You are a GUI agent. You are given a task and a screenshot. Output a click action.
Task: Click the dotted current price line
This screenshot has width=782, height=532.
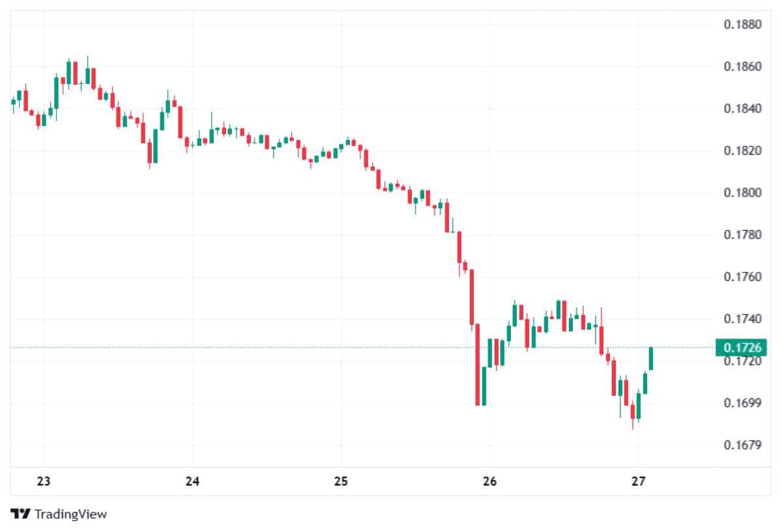(326, 347)
